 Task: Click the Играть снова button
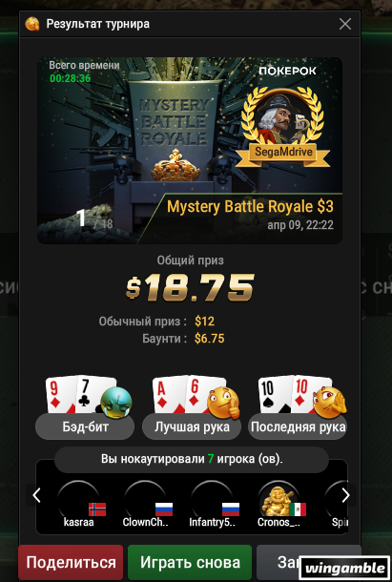(190, 562)
